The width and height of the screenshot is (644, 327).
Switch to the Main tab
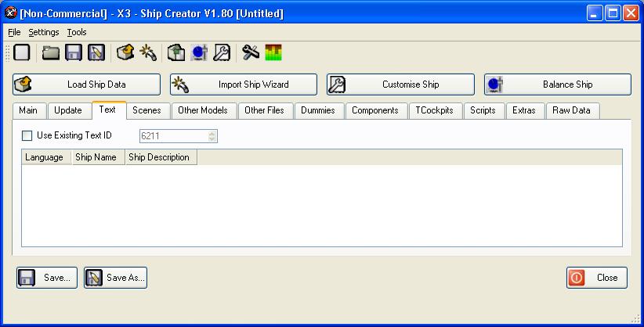tap(28, 110)
